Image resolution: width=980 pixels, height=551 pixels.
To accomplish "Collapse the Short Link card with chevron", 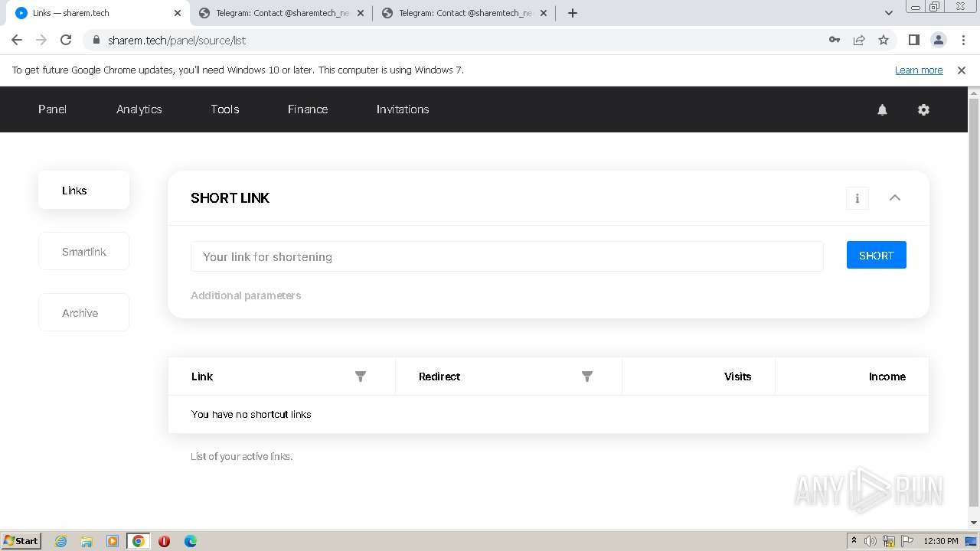I will tap(894, 197).
